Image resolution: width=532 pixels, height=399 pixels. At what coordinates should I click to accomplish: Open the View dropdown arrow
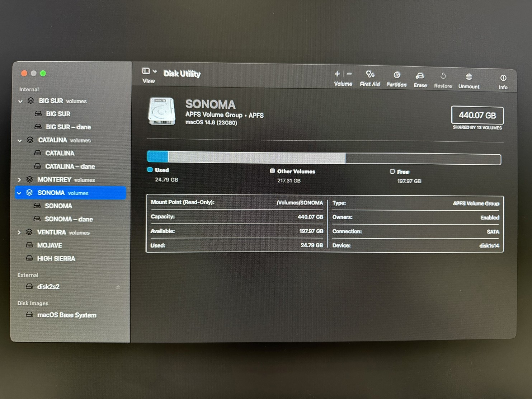click(x=155, y=71)
